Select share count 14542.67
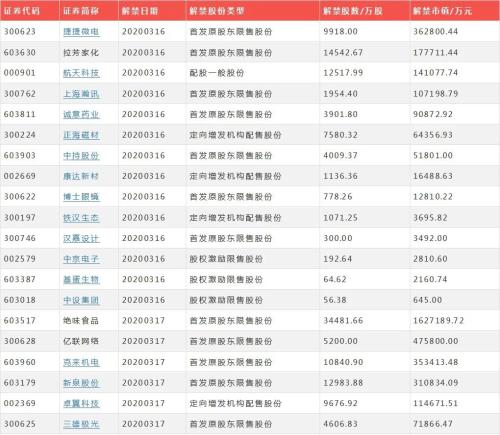 click(343, 52)
